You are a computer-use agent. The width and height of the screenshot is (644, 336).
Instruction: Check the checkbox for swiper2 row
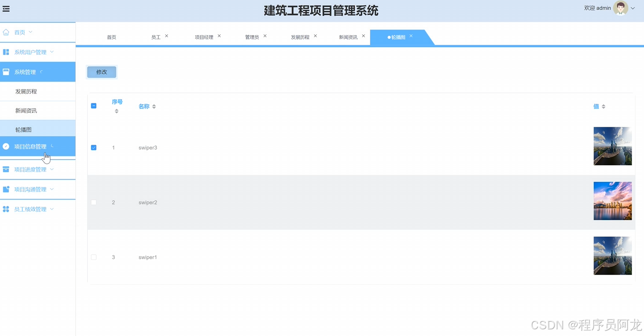(x=94, y=202)
